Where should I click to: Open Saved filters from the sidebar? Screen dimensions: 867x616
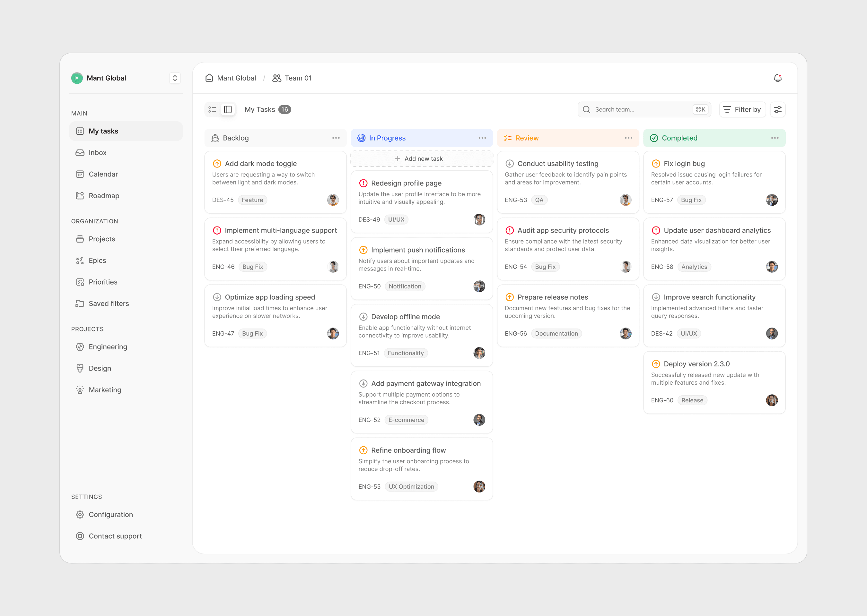(109, 304)
